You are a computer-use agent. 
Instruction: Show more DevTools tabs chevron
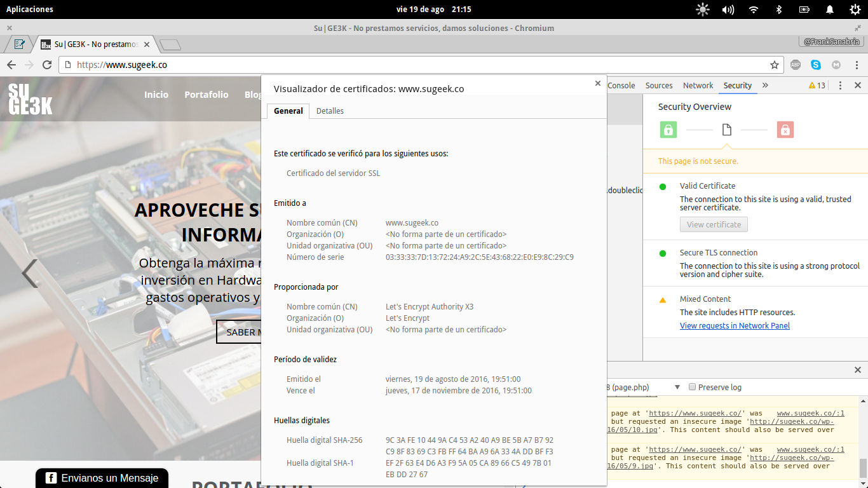click(x=765, y=85)
